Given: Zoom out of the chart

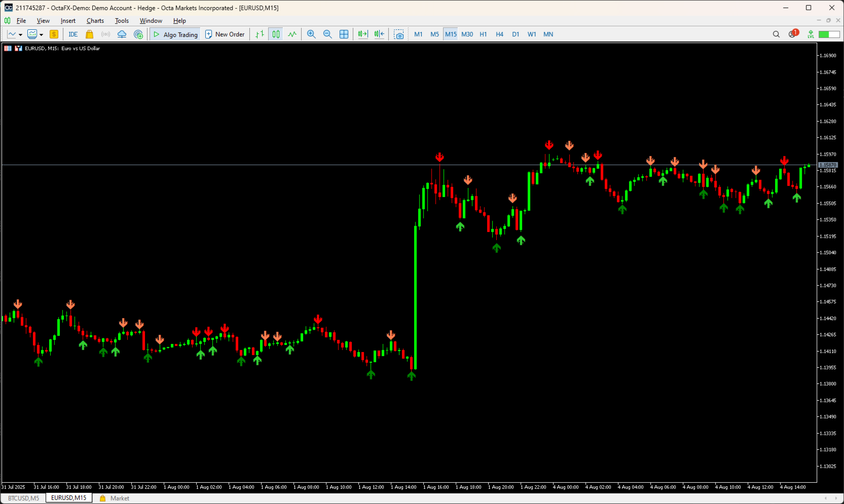Looking at the screenshot, I should (x=327, y=34).
